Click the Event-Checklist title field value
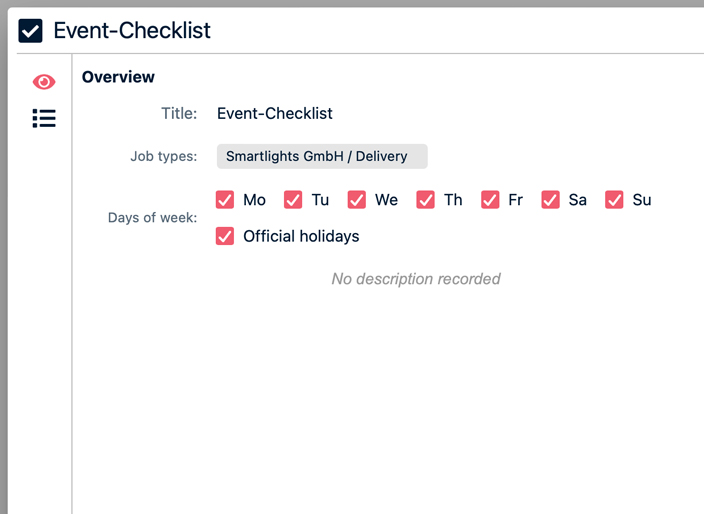 coord(275,114)
